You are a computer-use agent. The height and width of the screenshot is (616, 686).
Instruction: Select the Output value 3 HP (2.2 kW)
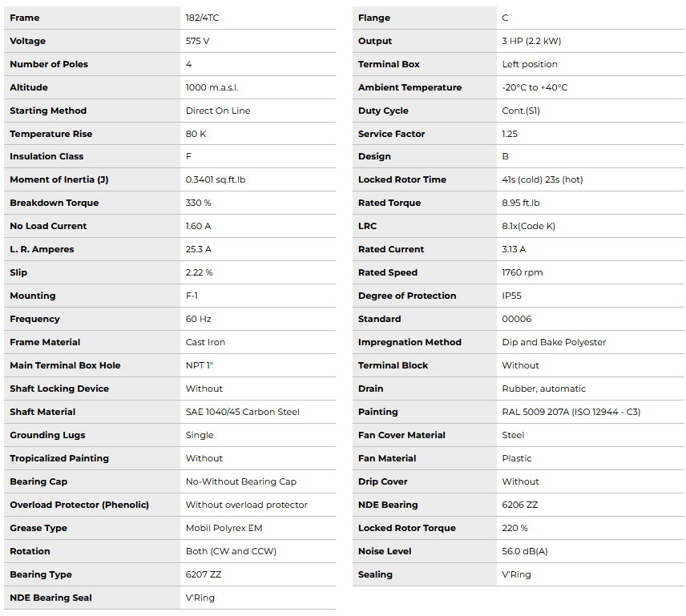533,41
